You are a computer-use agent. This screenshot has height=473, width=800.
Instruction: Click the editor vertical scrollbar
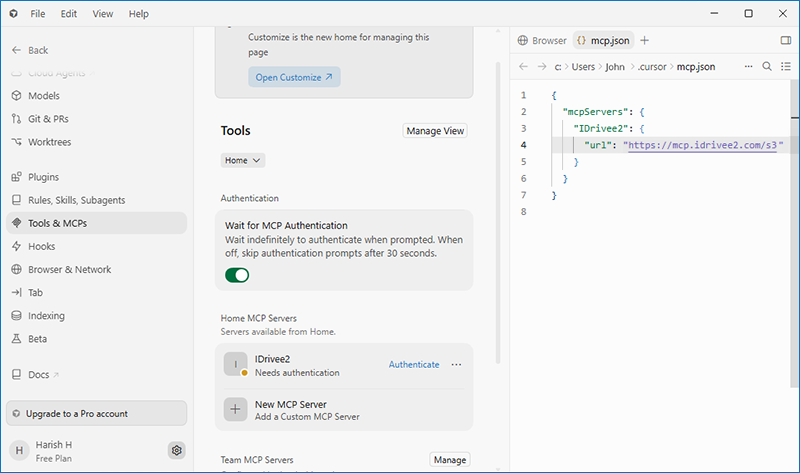795,235
